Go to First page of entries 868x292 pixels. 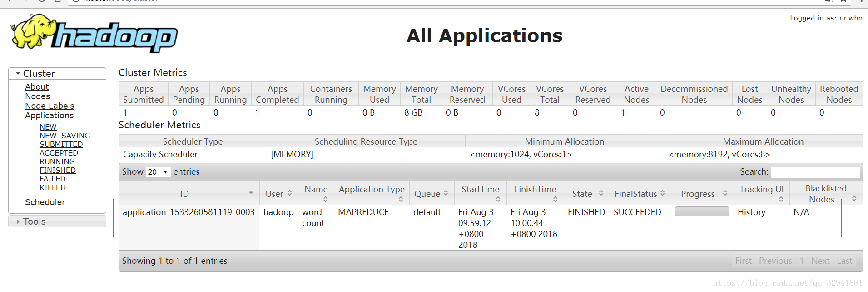[x=744, y=261]
